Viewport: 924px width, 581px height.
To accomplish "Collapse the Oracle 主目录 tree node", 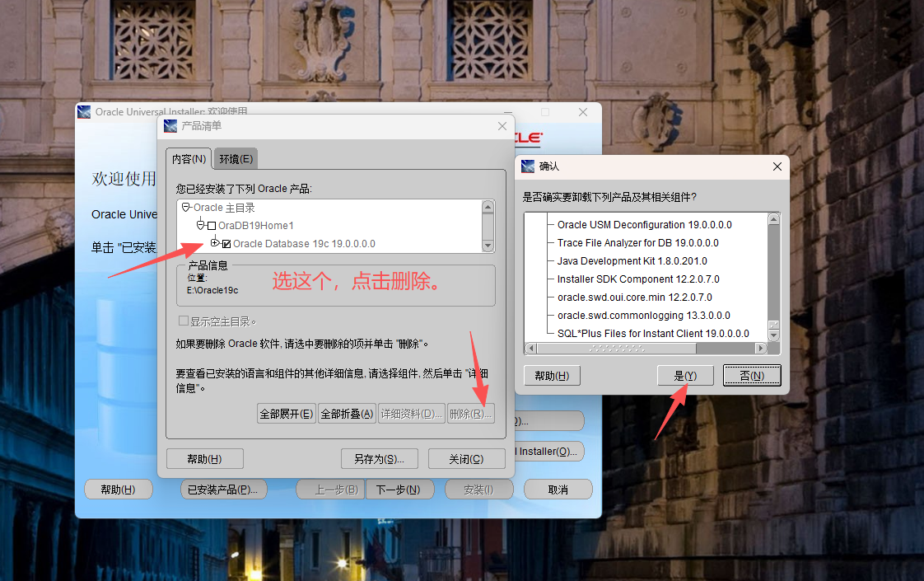I will coord(186,207).
